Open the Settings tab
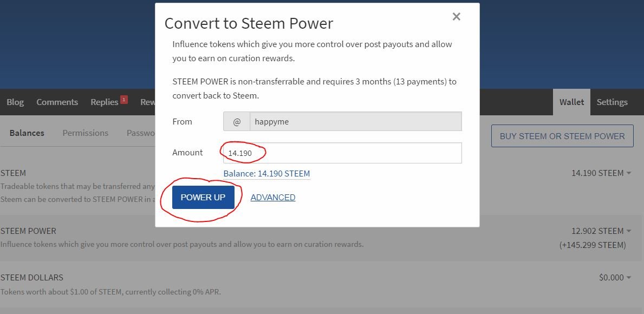The height and width of the screenshot is (314, 644). click(x=612, y=102)
